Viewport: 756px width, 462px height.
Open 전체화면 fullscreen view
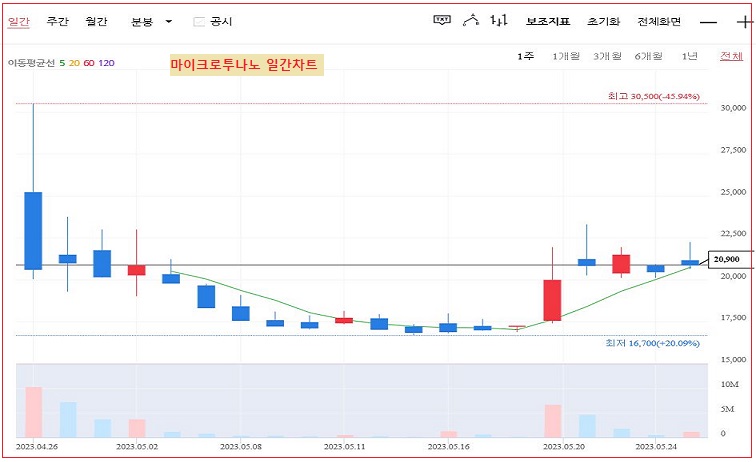(659, 22)
